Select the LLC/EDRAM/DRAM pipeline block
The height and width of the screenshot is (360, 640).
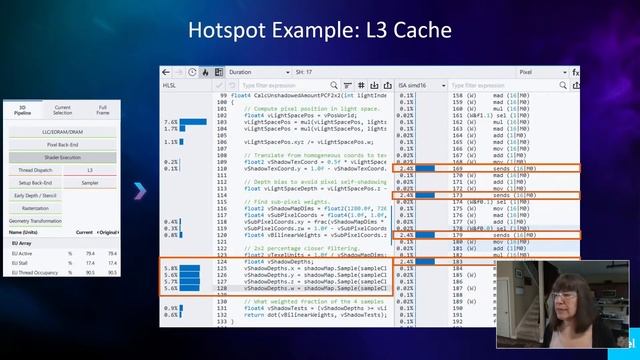pyautogui.click(x=62, y=132)
